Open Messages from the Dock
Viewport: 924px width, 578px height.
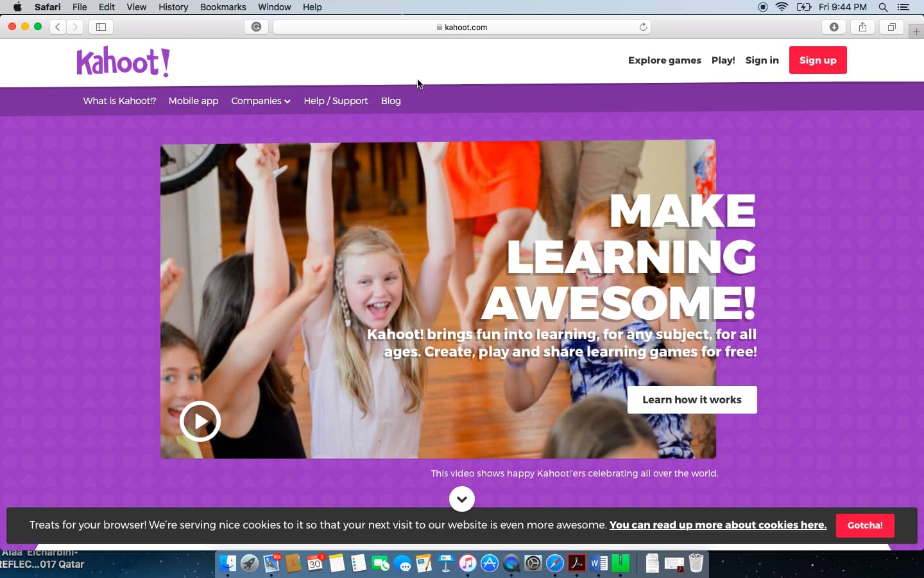click(402, 563)
